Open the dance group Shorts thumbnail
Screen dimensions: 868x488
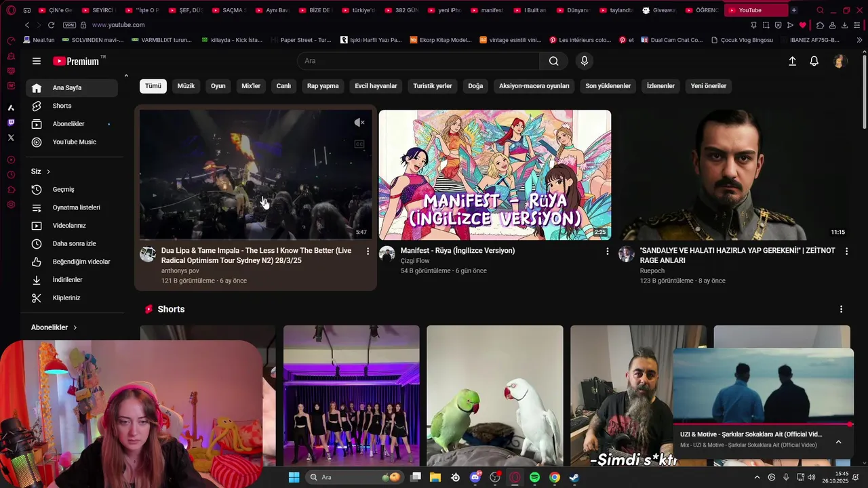click(351, 396)
